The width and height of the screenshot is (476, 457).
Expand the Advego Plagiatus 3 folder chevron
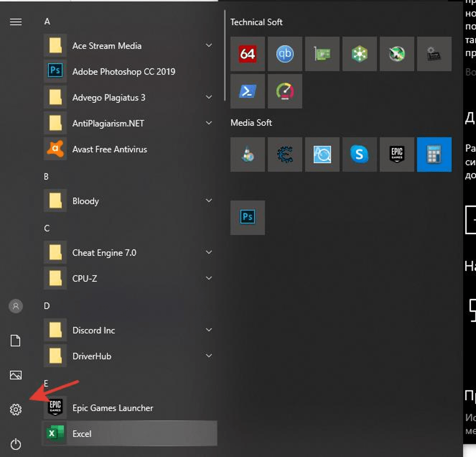tap(209, 97)
